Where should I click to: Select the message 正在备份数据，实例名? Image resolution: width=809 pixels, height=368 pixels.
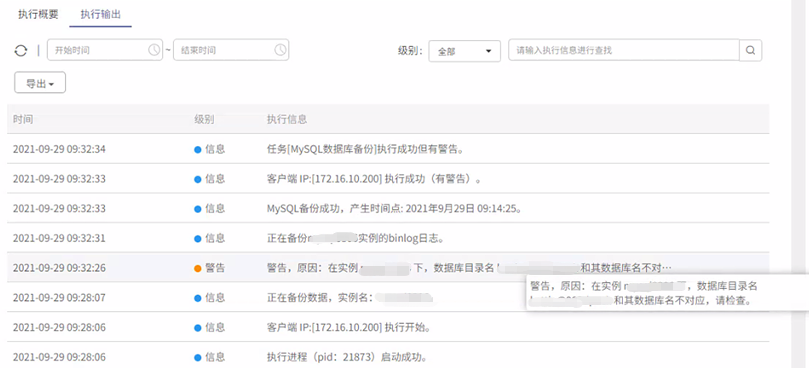349,298
